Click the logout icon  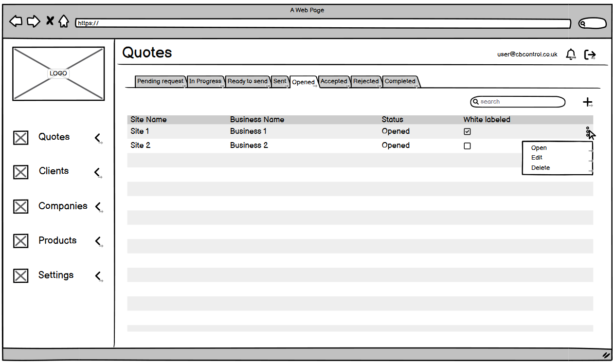(590, 55)
